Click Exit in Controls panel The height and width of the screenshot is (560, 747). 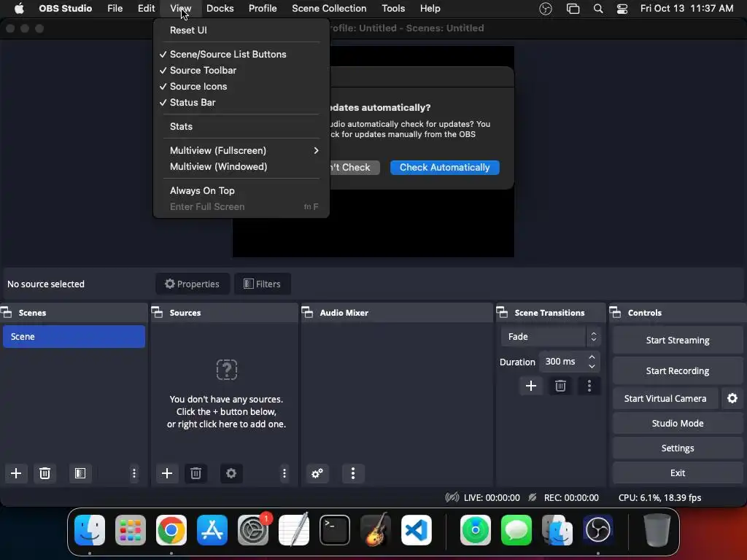click(x=678, y=472)
